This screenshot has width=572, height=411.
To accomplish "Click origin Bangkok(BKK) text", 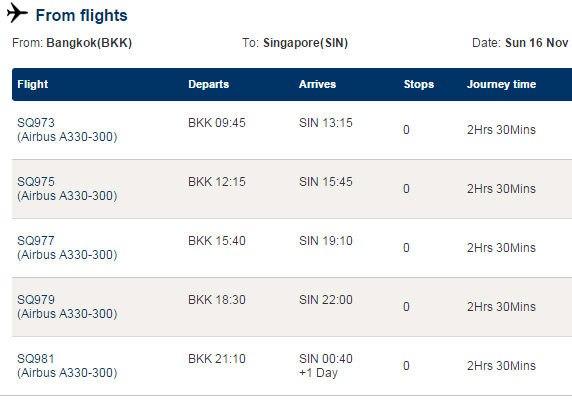I will pyautogui.click(x=89, y=43).
